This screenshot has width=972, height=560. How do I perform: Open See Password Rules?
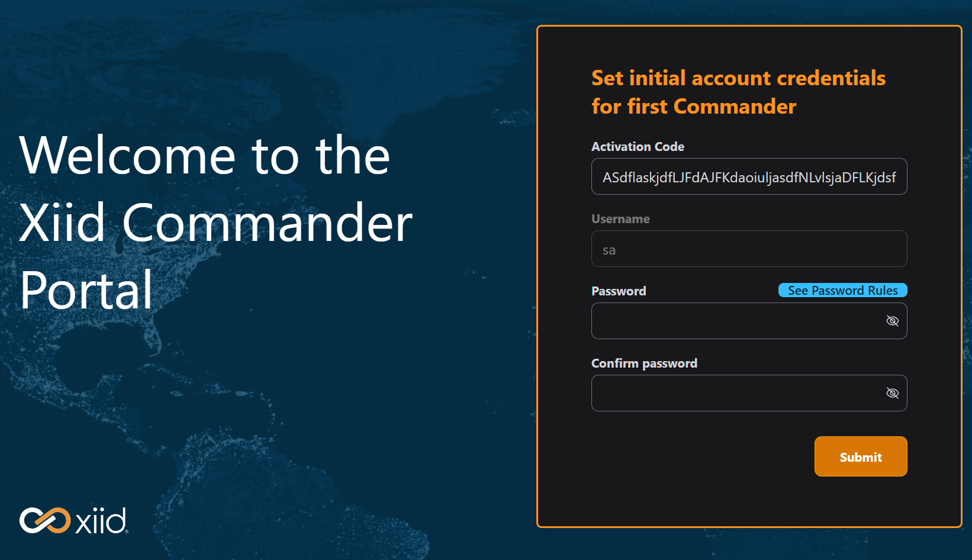tap(842, 290)
